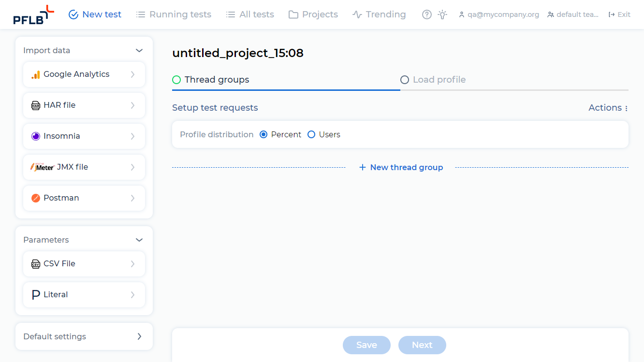Click the Parameters heading

click(46, 240)
